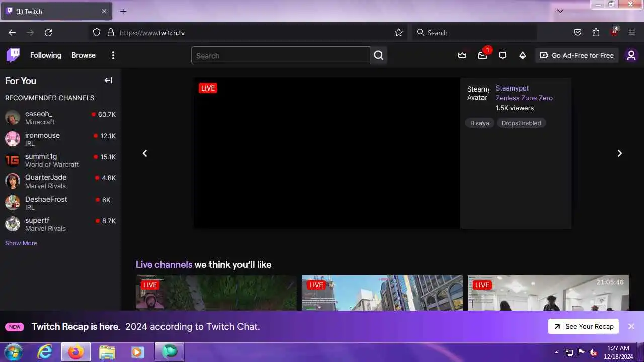Open the uBlock Origin extension icon
The width and height of the screenshot is (644, 362).
(x=614, y=32)
